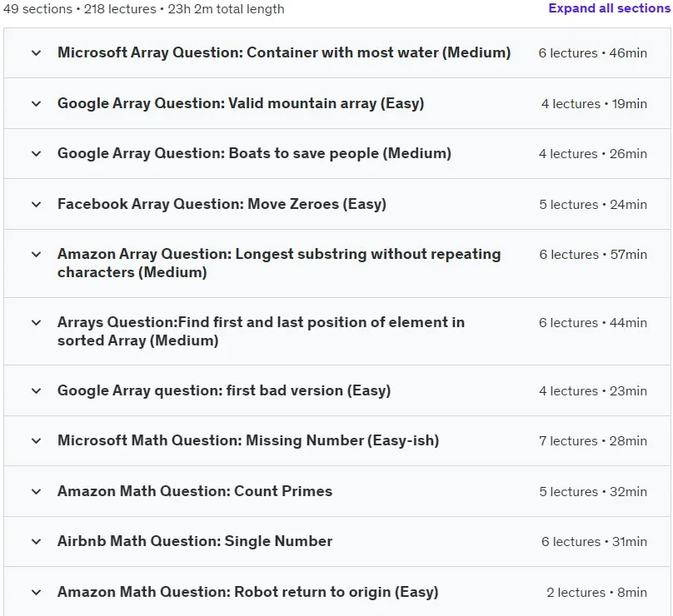Expand chevron for Longest substring without repeating characters

pyautogui.click(x=37, y=255)
